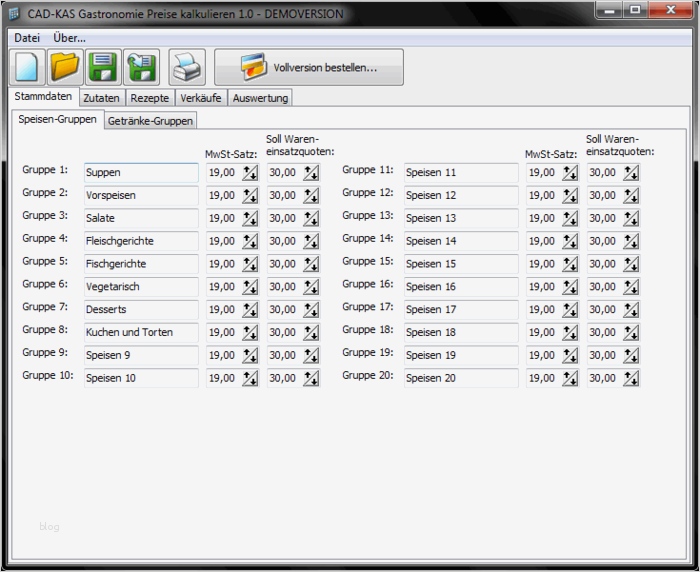The image size is (700, 572).
Task: Click MwSt-Satz stepper icon for Speisen 10
Action: [x=250, y=378]
